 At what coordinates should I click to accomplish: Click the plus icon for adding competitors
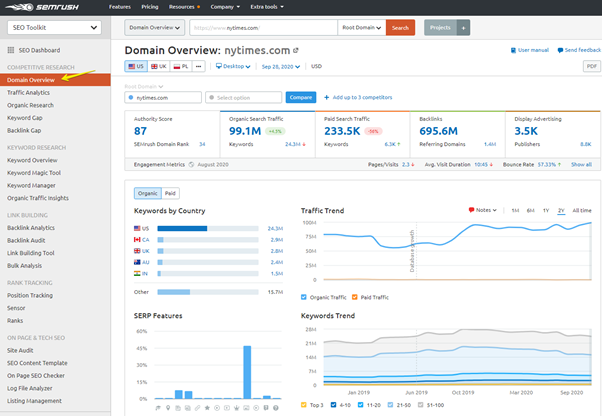pyautogui.click(x=327, y=97)
